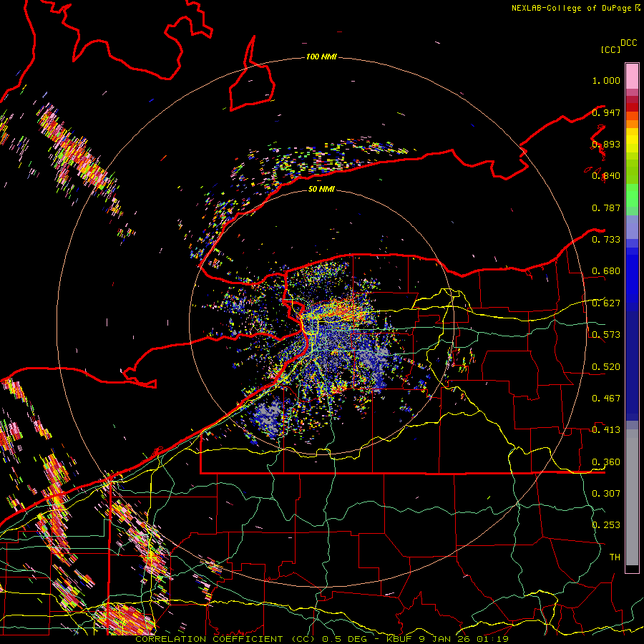Click the 0.520 legend value
Viewport: 644px width, 644px height.
606,366
